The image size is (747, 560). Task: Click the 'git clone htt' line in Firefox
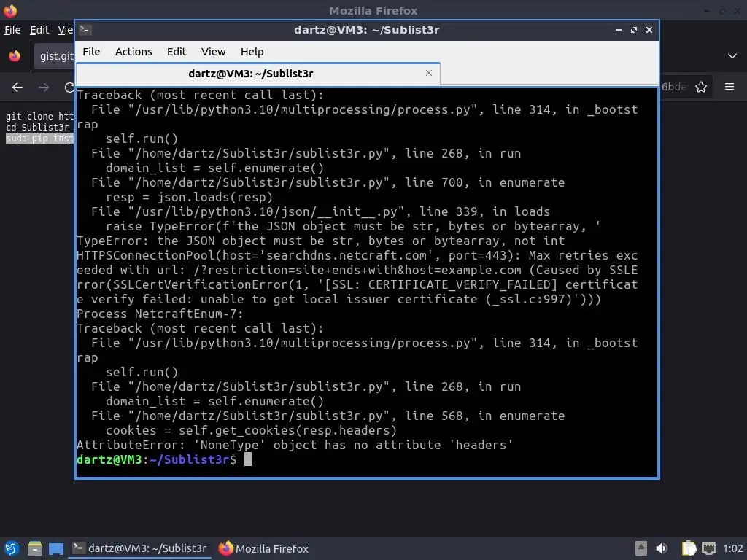pos(39,116)
